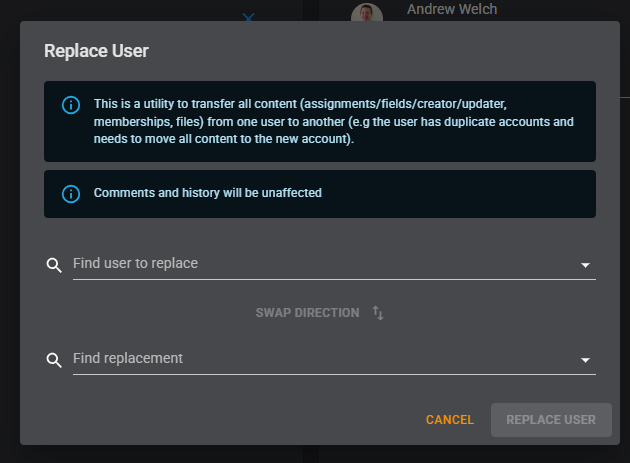The width and height of the screenshot is (630, 463).
Task: Click the search icon beside Find replacement
Action: 54,360
